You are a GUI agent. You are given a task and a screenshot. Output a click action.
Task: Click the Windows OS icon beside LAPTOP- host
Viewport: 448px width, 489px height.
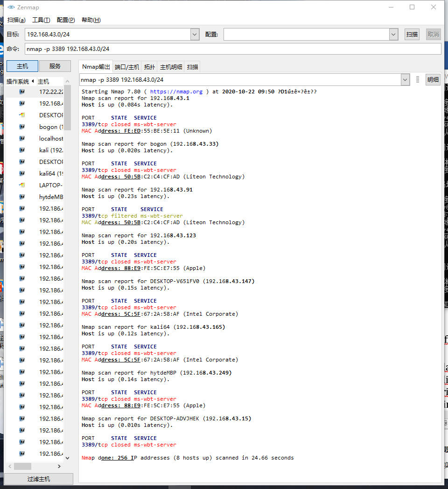coord(22,185)
